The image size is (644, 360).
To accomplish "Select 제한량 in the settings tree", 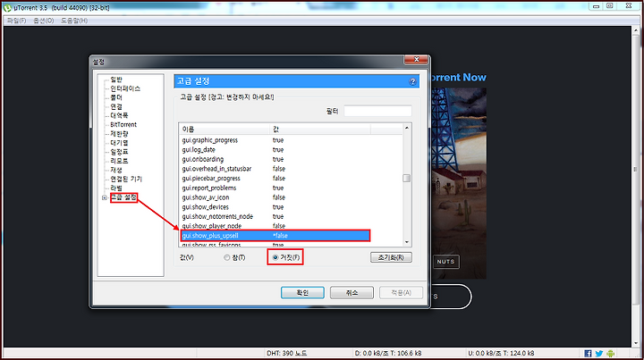I will [119, 134].
